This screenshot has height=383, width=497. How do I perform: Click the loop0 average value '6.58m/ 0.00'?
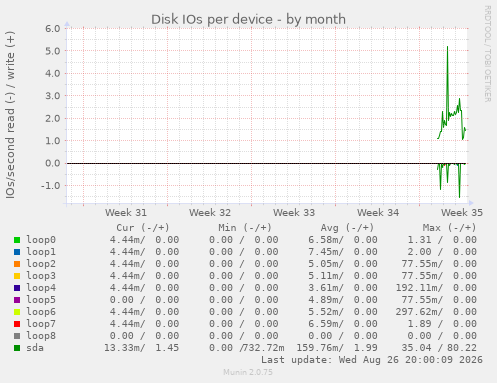(x=343, y=240)
